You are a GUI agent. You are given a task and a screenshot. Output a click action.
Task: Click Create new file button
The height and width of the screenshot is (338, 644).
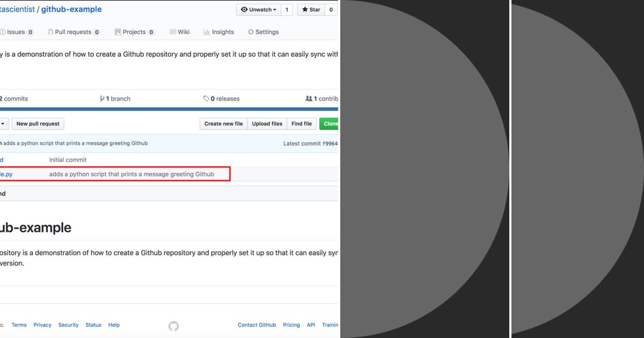click(223, 124)
